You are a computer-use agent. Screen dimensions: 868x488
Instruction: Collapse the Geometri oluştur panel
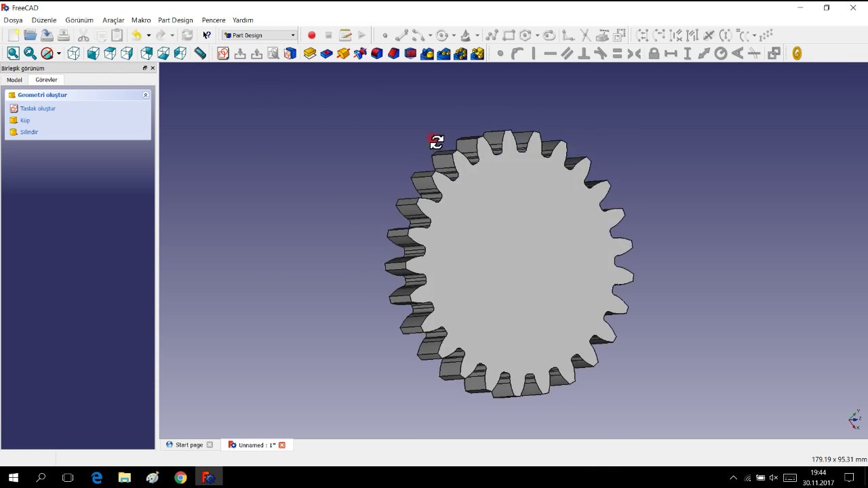pos(146,95)
